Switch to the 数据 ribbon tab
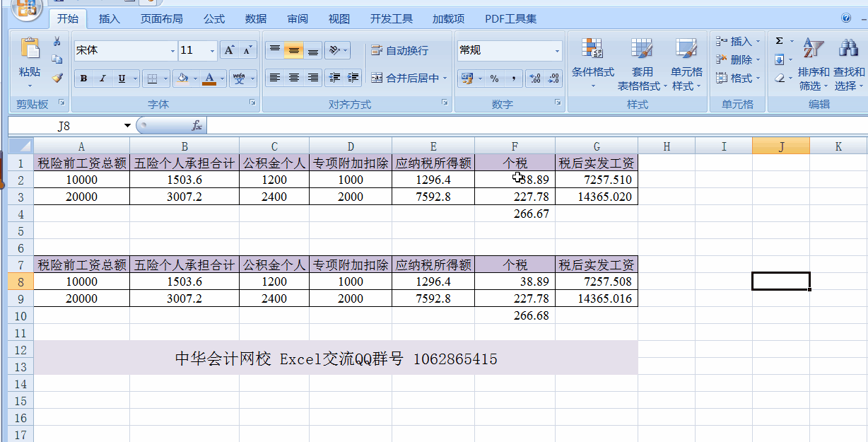 point(256,19)
